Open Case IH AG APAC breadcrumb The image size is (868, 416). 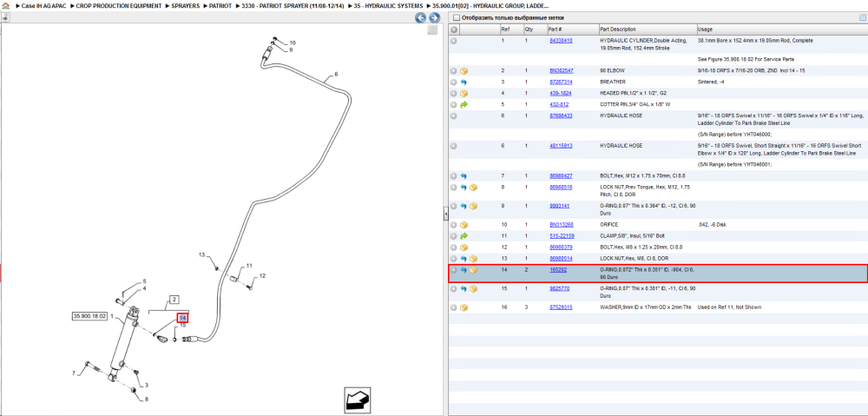43,5
